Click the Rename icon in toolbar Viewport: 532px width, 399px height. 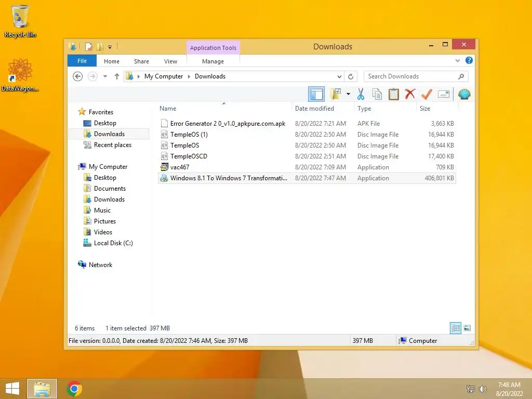click(444, 94)
